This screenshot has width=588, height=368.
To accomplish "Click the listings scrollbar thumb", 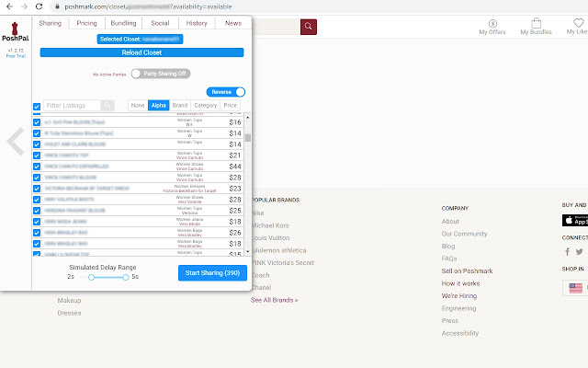I will 247,138.
